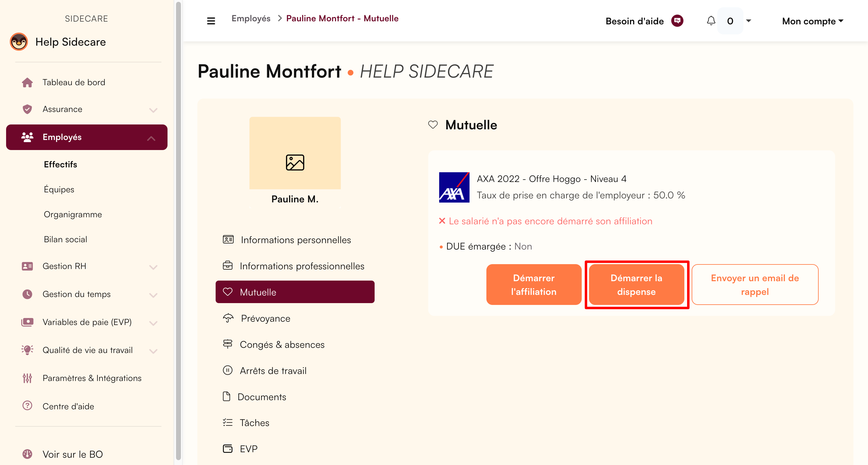Click the hamburger menu icon

211,20
